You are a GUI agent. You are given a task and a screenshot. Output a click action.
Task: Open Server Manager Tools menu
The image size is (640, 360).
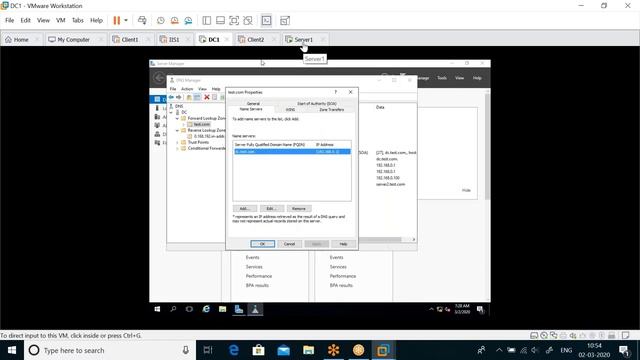point(442,78)
